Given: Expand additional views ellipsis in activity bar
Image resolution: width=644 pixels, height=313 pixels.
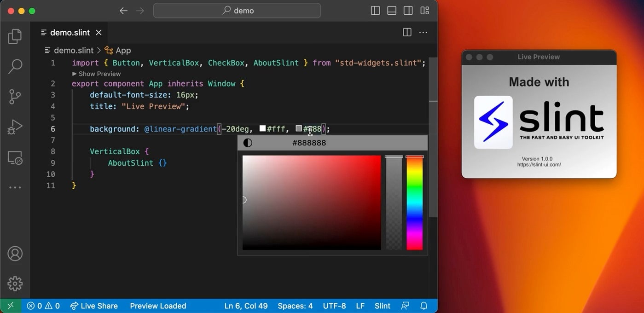Looking at the screenshot, I should coord(15,188).
